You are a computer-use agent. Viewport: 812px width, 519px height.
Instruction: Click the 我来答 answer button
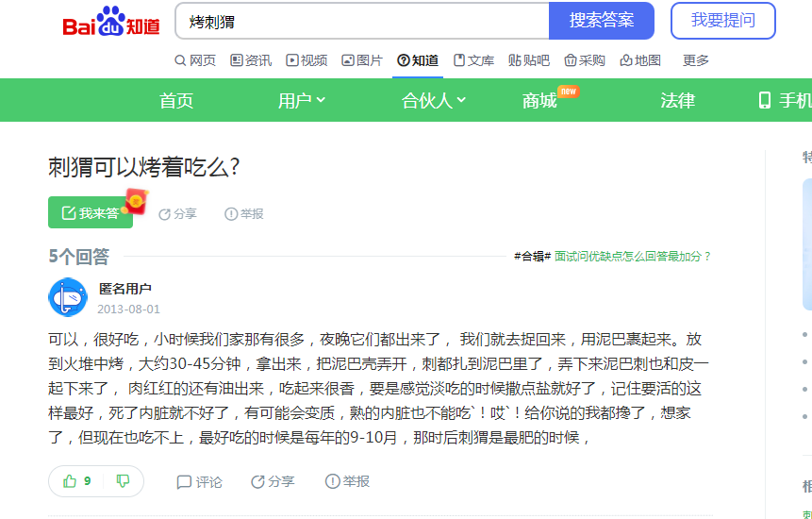[x=91, y=212]
